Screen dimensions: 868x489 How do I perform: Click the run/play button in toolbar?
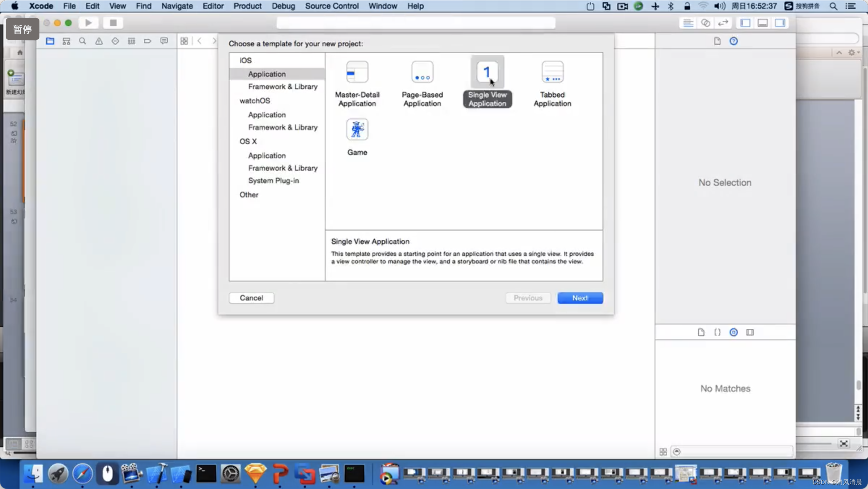point(88,23)
